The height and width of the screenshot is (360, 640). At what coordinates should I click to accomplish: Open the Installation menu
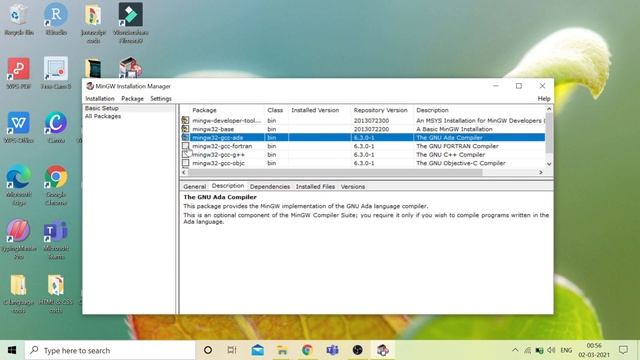tap(100, 99)
